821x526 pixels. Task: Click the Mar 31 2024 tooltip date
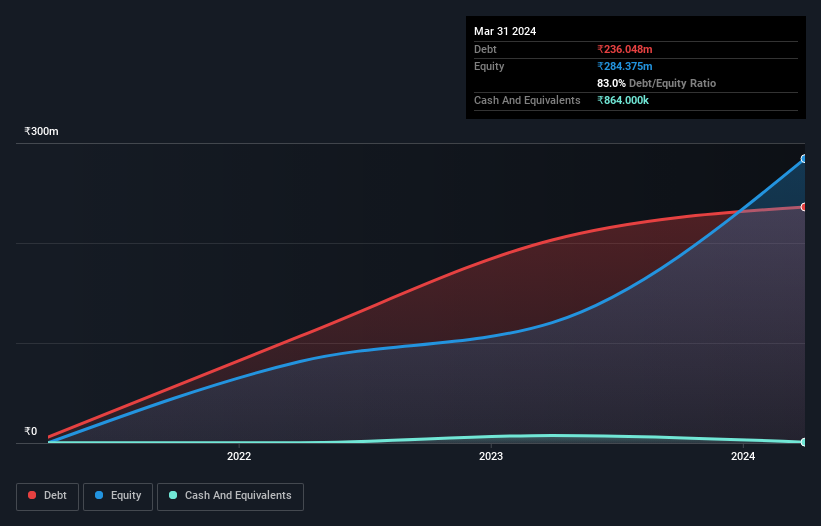(505, 31)
